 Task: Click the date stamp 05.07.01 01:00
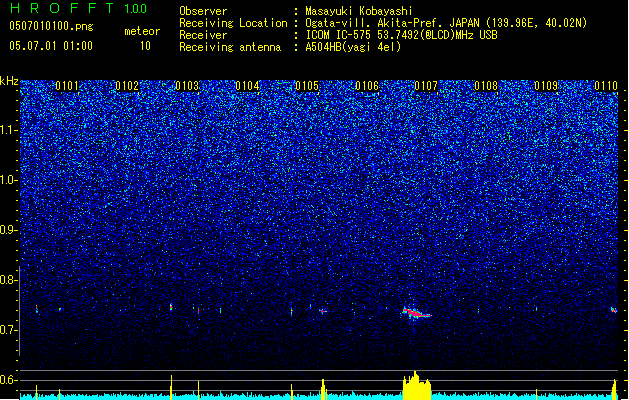coord(51,46)
